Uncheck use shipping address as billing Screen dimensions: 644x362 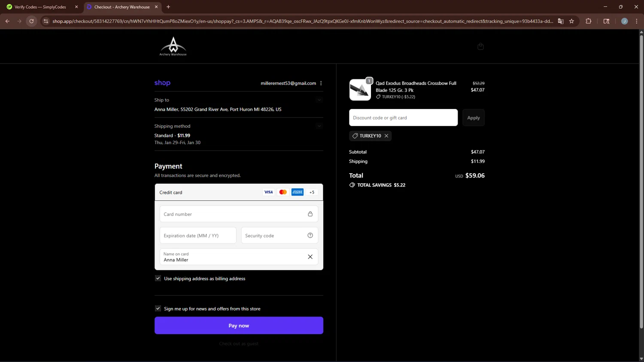158,278
